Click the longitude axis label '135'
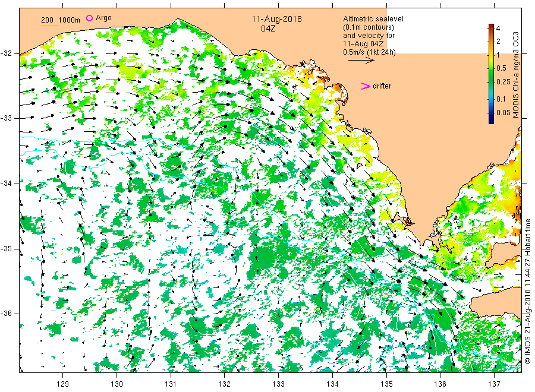 386,384
